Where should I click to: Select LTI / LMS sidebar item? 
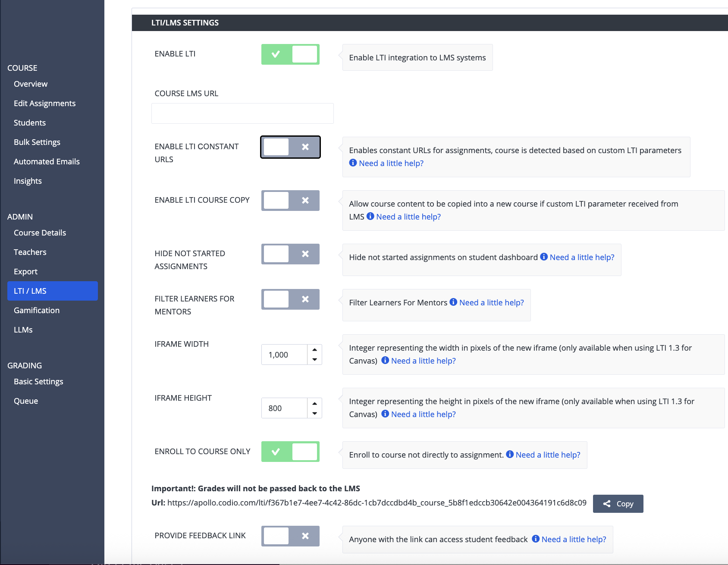(x=53, y=291)
